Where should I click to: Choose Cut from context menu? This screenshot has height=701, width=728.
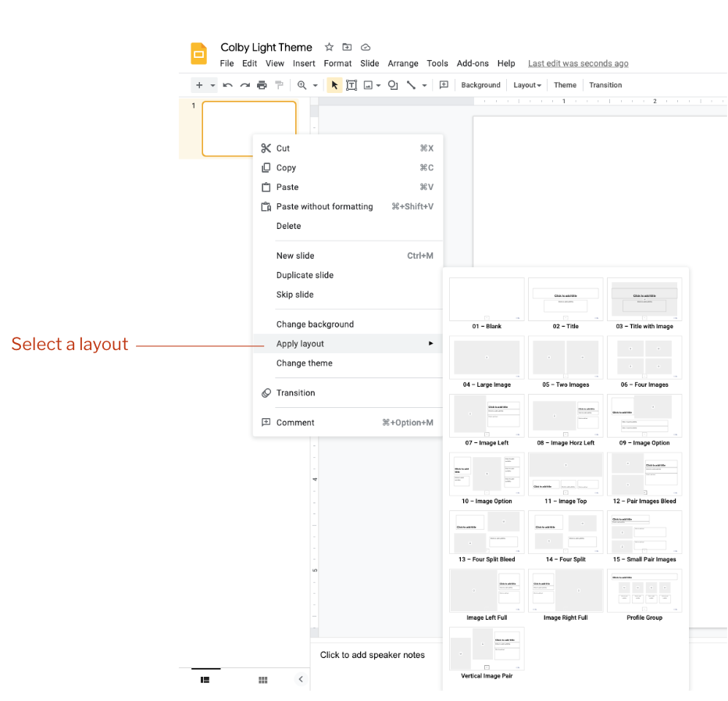[x=348, y=148]
